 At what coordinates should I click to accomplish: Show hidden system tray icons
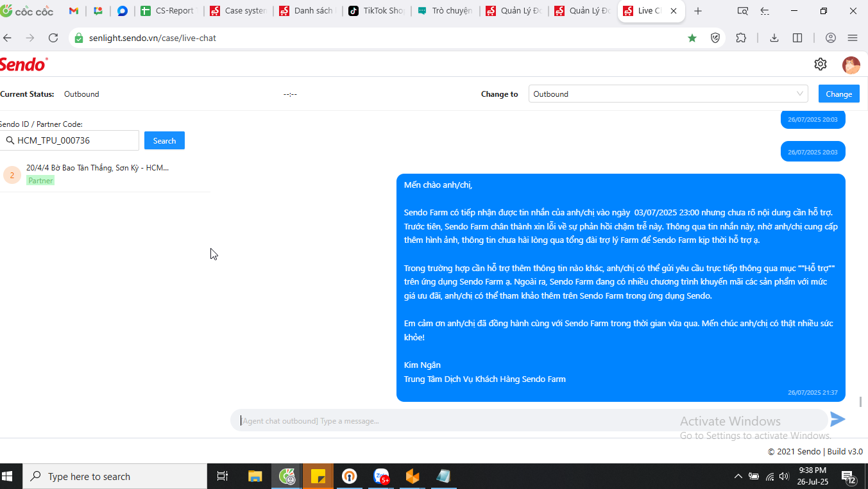pos(738,476)
